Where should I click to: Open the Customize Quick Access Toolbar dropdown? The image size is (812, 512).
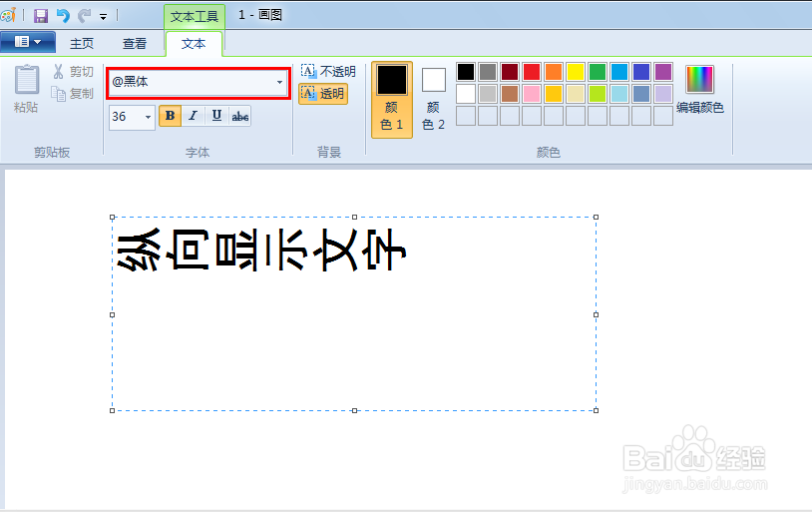pos(103,17)
